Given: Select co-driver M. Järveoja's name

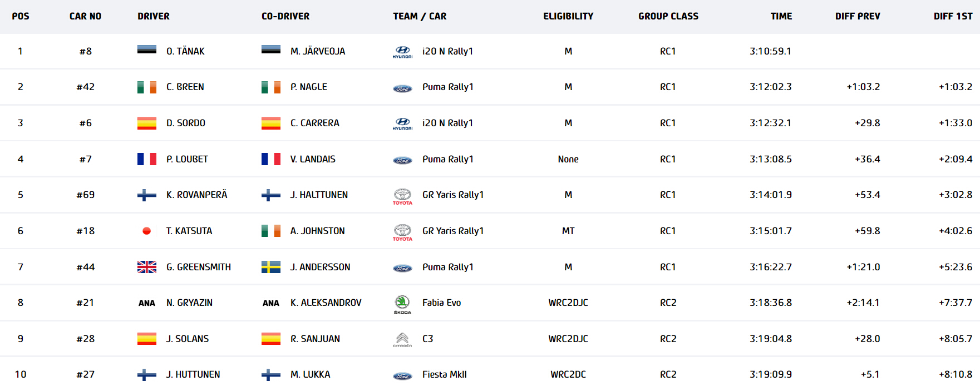Looking at the screenshot, I should click(x=318, y=51).
